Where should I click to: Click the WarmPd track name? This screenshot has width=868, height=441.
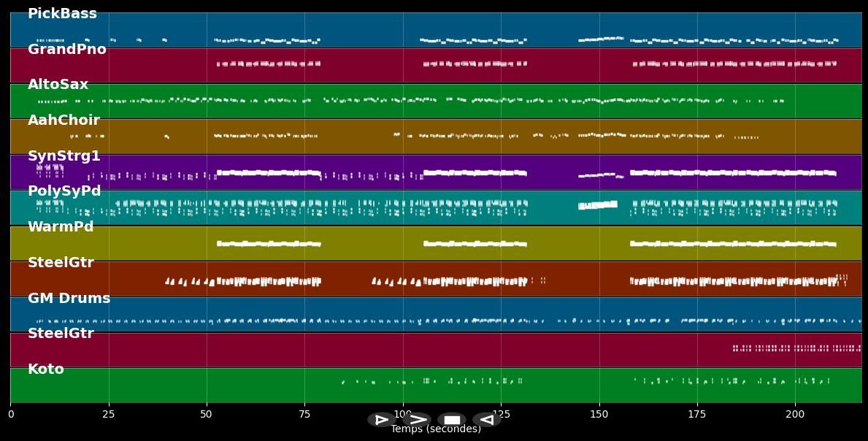61,227
